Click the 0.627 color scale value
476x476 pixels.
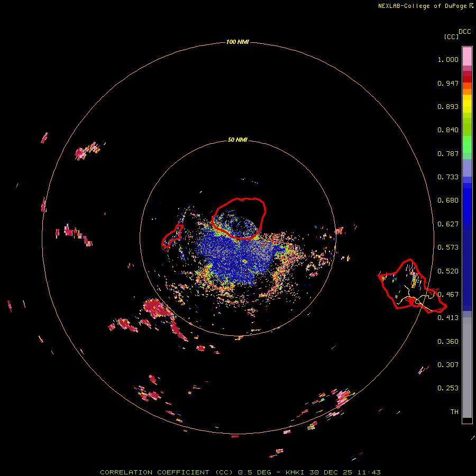(x=448, y=224)
